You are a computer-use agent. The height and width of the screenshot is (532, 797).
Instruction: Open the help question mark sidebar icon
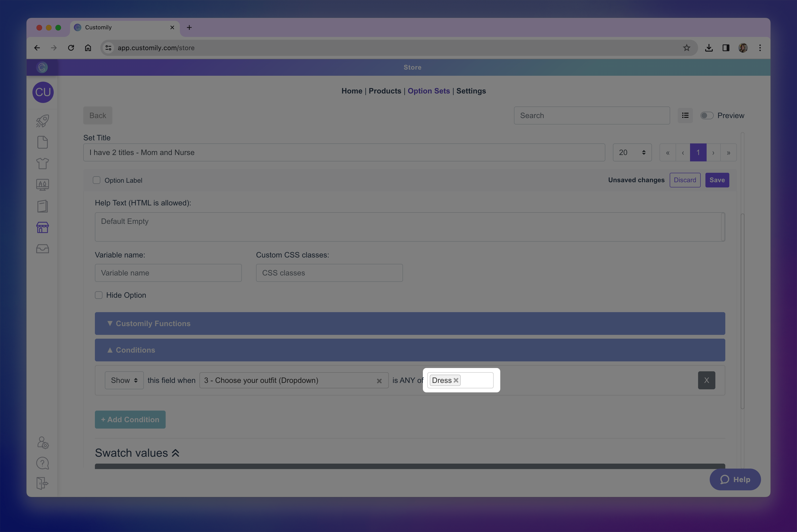[42, 463]
